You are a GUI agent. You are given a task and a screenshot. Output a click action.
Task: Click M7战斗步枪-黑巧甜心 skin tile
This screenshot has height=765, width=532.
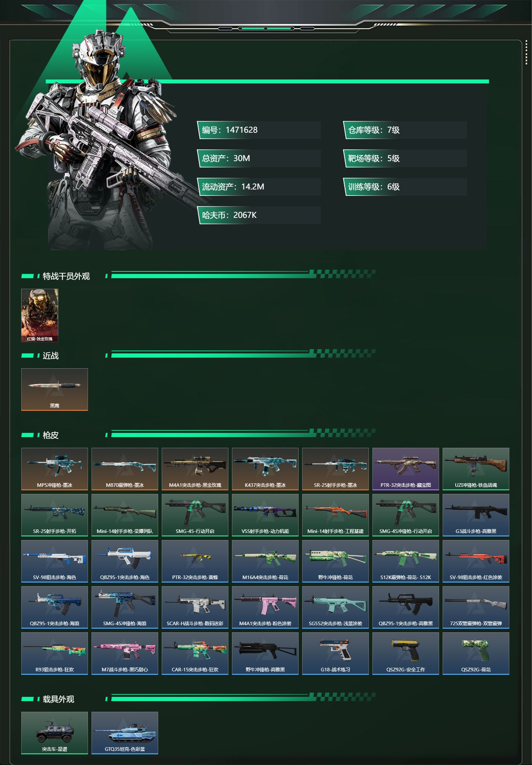[x=125, y=654]
